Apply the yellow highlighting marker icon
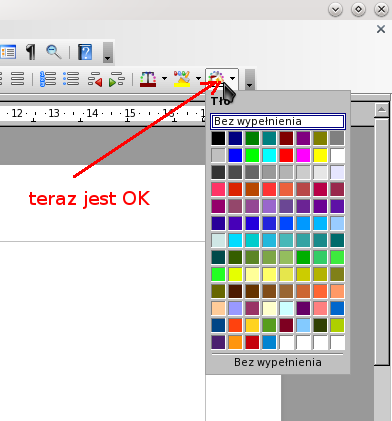This screenshot has height=421, width=392. click(x=182, y=79)
